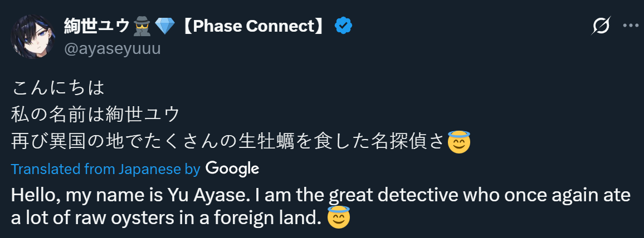Click the halo emoji ending the English translation

[x=338, y=218]
